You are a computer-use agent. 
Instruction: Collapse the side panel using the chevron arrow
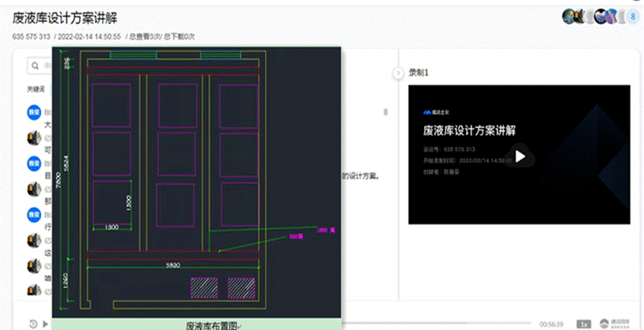[x=398, y=72]
